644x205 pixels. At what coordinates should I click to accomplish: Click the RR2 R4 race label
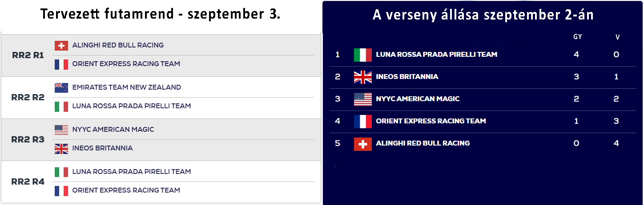[28, 181]
